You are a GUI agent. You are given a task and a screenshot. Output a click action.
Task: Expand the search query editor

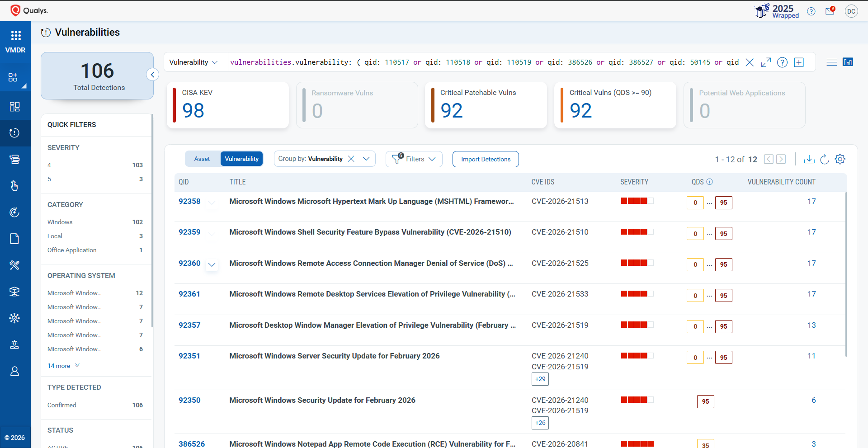766,62
